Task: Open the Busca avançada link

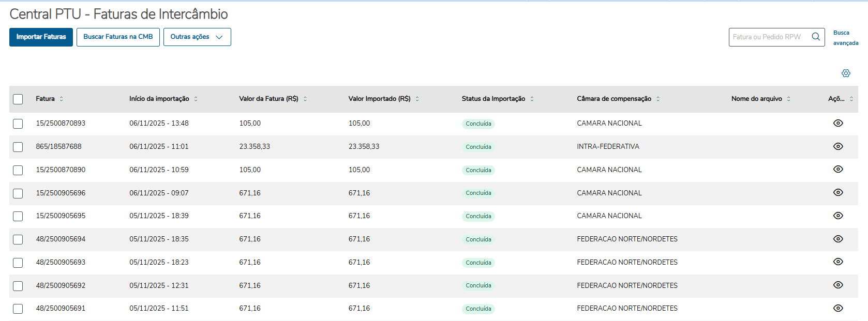Action: (x=845, y=38)
